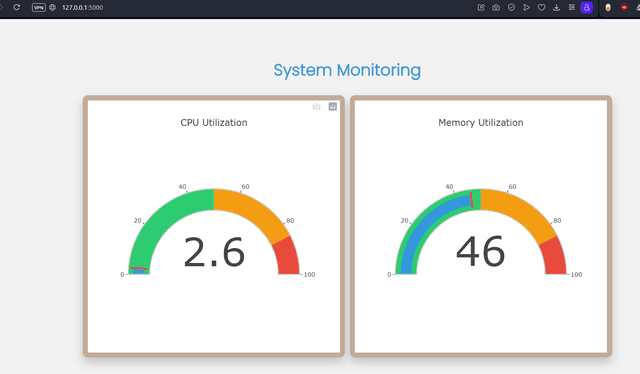Reload the page with the refresh icon
The image size is (640, 374).
point(17,7)
